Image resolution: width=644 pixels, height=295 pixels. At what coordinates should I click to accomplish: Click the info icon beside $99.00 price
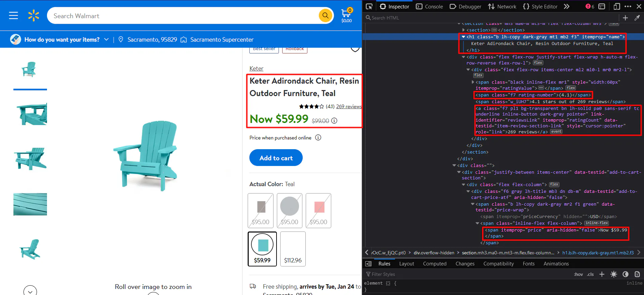334,121
